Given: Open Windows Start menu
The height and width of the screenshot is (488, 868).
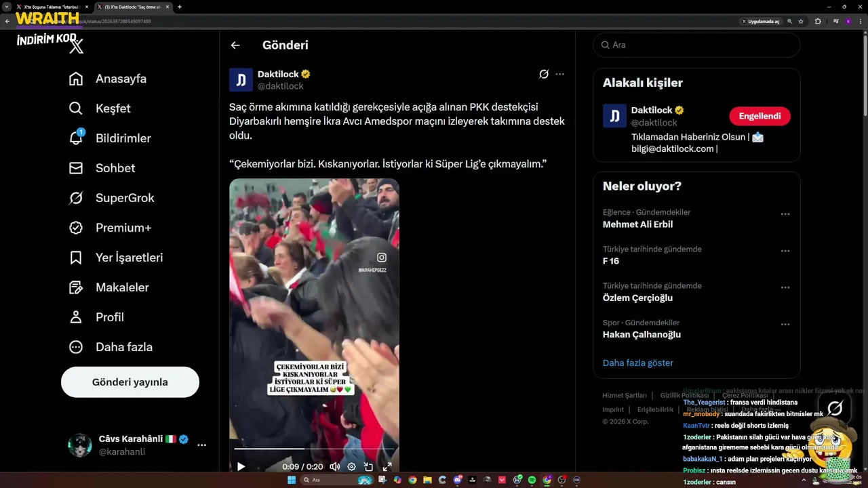Looking at the screenshot, I should coord(292,480).
